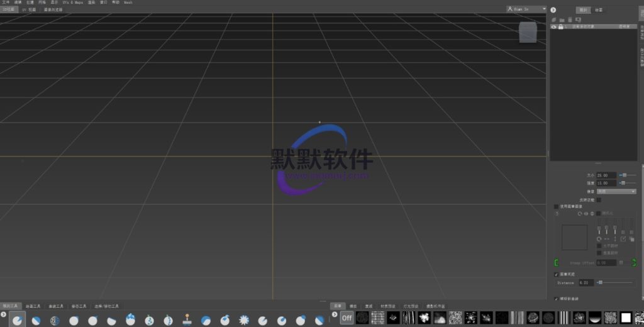Viewport: 644px width, 327px height.
Task: Uncheck the 图章间距 checkbox
Action: (x=556, y=275)
